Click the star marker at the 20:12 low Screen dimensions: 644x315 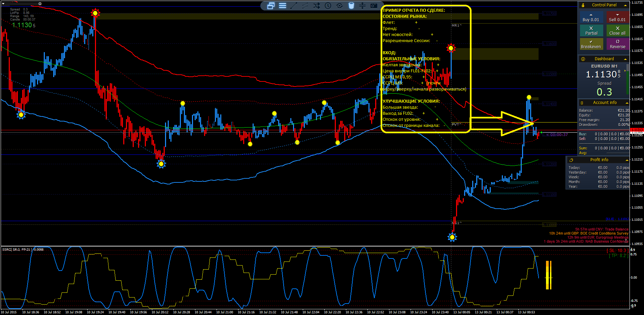161,164
